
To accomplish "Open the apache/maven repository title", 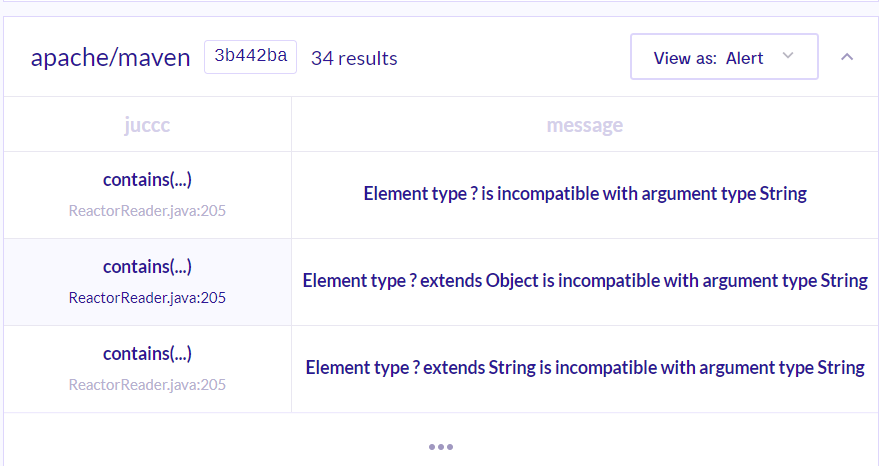I will 110,57.
